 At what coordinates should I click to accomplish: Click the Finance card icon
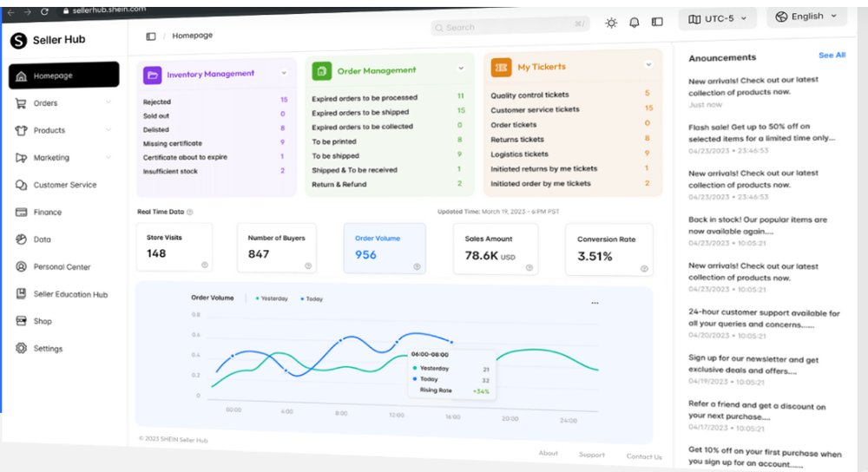pos(21,212)
